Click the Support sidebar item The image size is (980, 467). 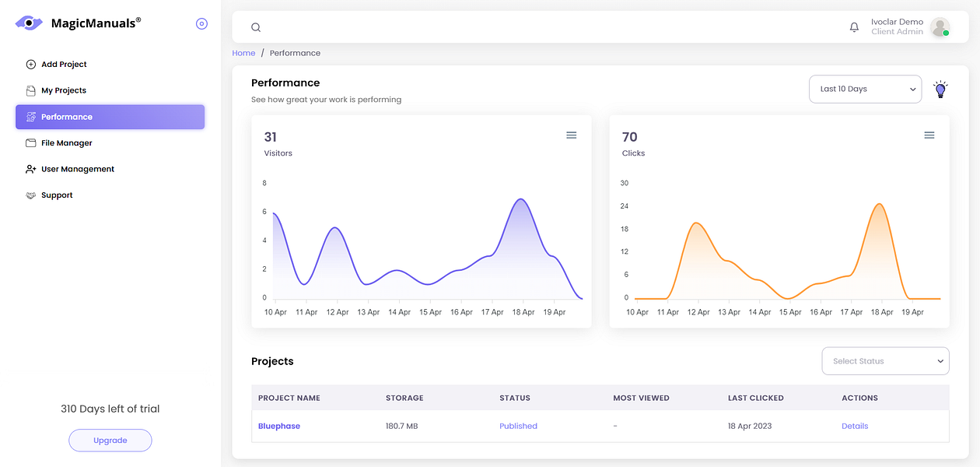coord(57,195)
